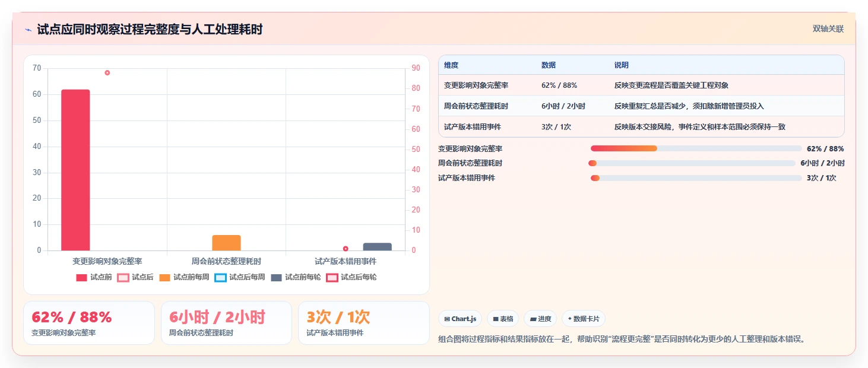This screenshot has width=868, height=368.
Task: Click the gray-blue bar for 试产版本错用事件
Action: pos(377,247)
